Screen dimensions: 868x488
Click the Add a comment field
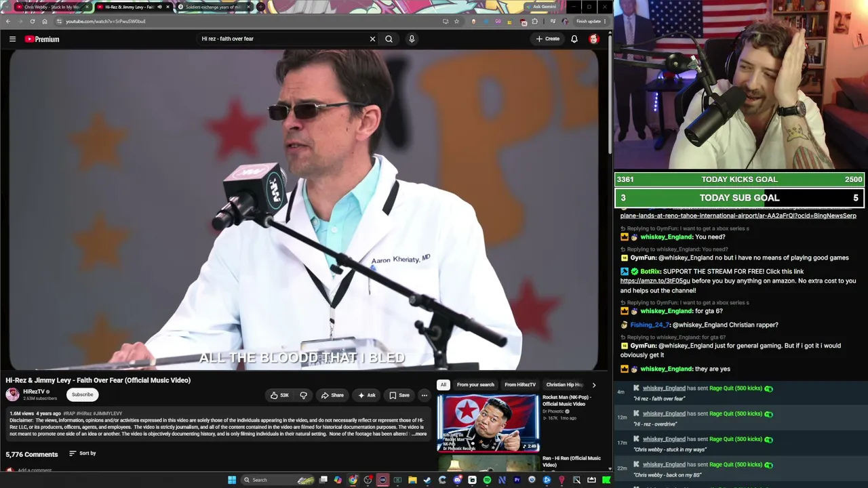click(x=35, y=470)
